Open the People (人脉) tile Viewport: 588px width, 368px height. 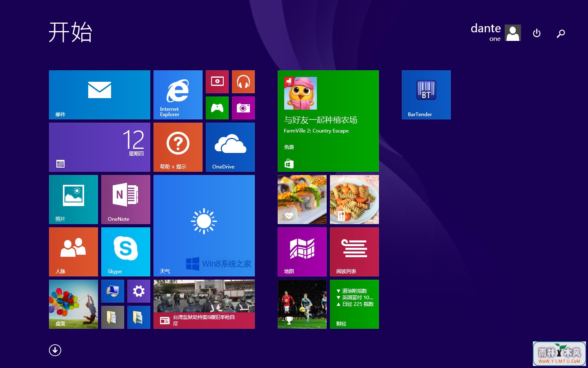pos(73,252)
